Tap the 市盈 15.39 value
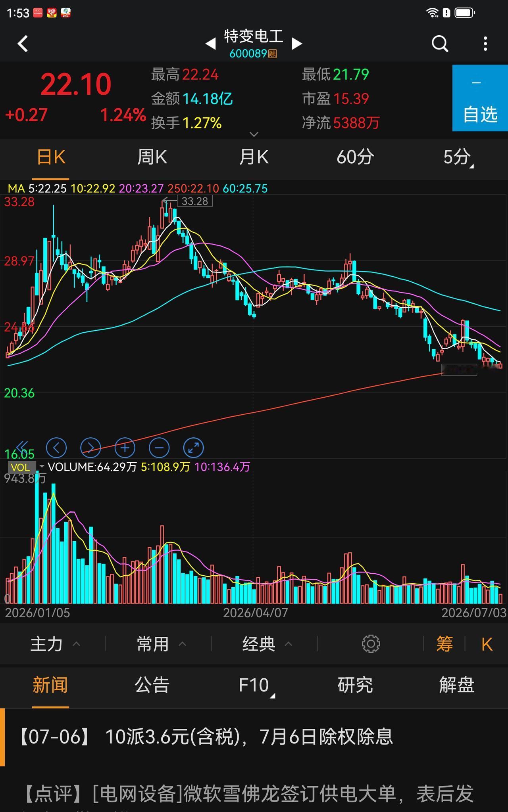Image resolution: width=508 pixels, height=812 pixels. 351,99
